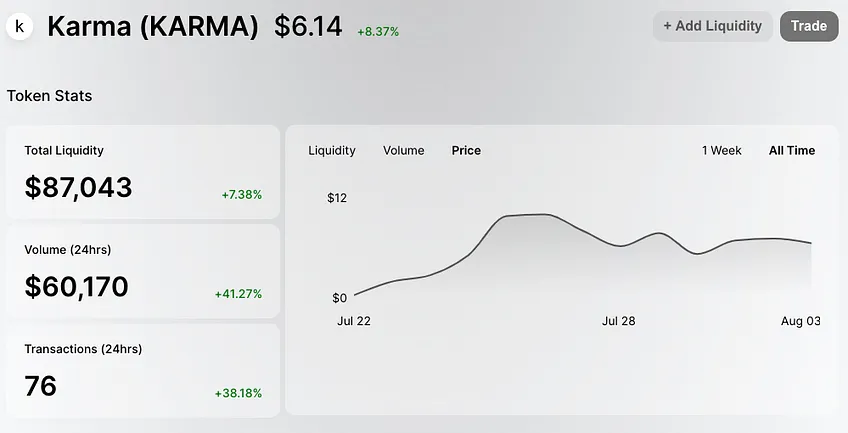This screenshot has width=848, height=433.
Task: Select the Price chart tab
Action: pyautogui.click(x=466, y=151)
